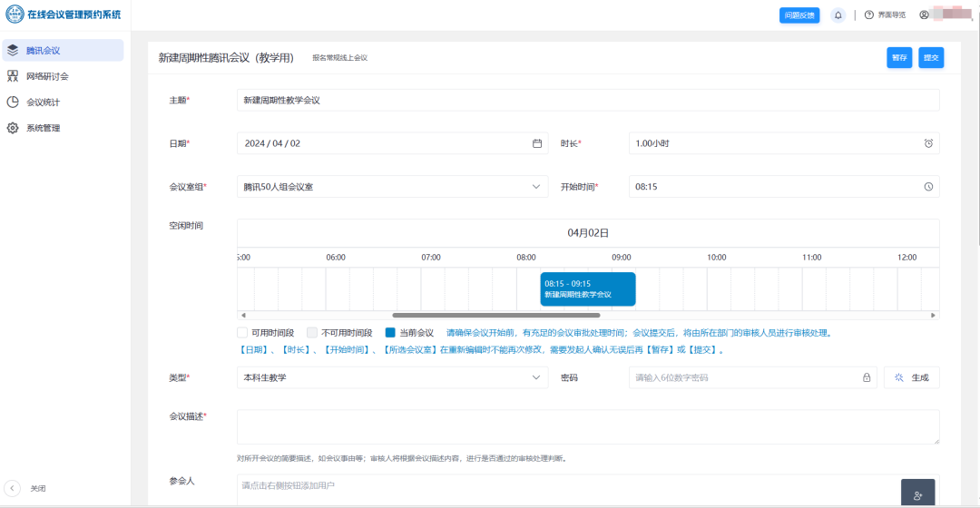This screenshot has width=980, height=508.
Task: Click the 密码 six-digit password field
Action: pyautogui.click(x=752, y=377)
